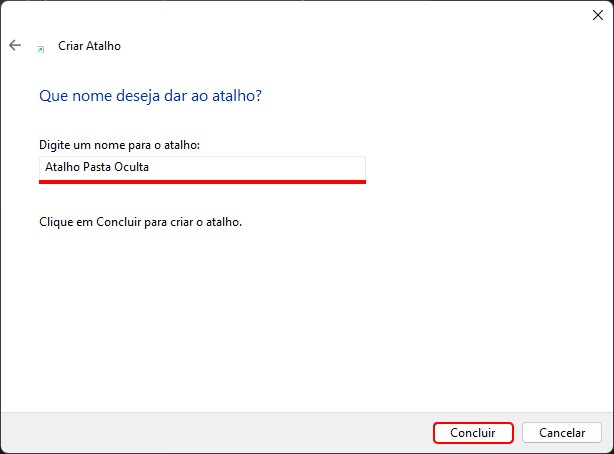Image resolution: width=614 pixels, height=454 pixels.
Task: Focus the shortcut name input field
Action: pos(202,167)
